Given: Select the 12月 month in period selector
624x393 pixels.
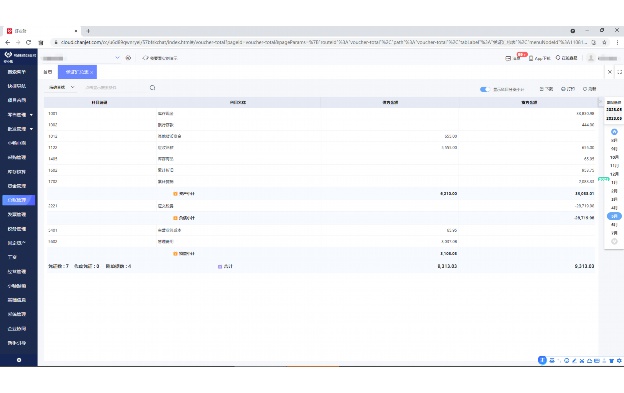Looking at the screenshot, I should tap(614, 174).
